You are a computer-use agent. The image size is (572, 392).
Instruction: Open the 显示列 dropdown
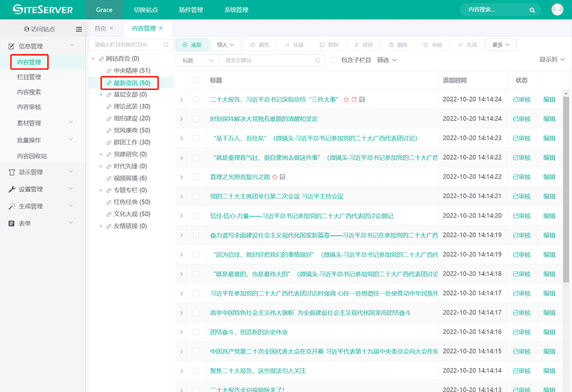click(550, 60)
